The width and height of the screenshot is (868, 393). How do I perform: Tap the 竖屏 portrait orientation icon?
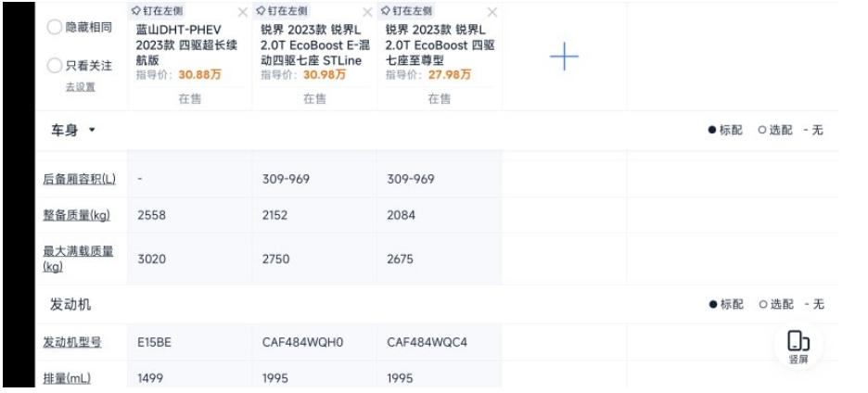tap(798, 347)
